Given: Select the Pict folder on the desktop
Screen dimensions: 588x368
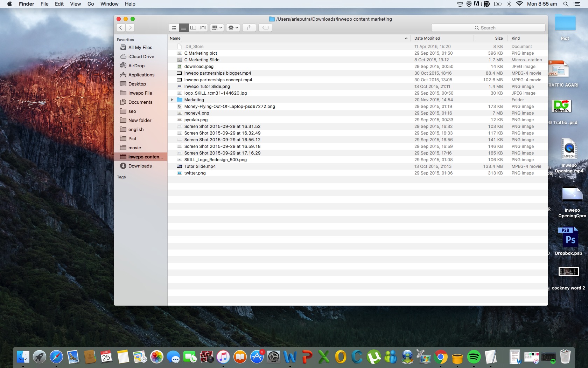Looking at the screenshot, I should (565, 27).
